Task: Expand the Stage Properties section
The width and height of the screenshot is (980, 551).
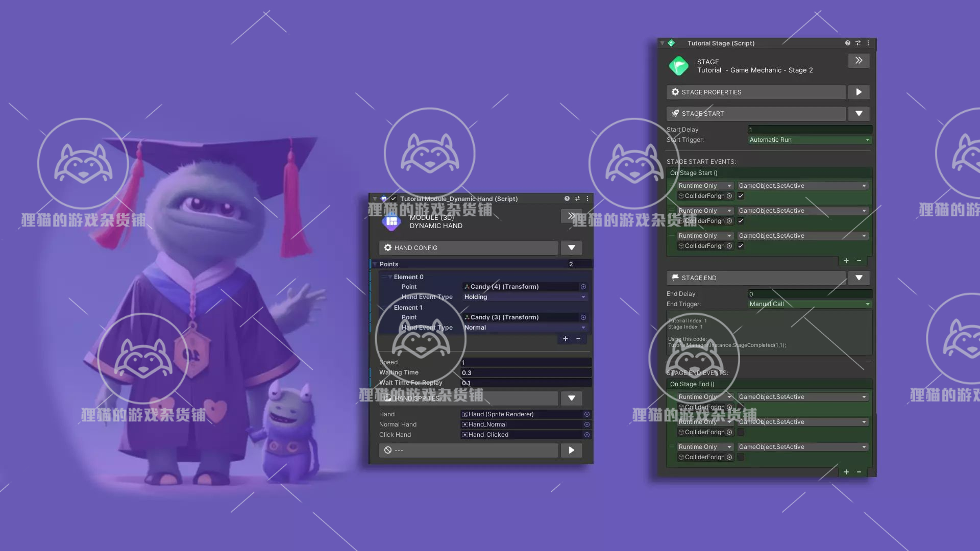Action: click(x=859, y=92)
